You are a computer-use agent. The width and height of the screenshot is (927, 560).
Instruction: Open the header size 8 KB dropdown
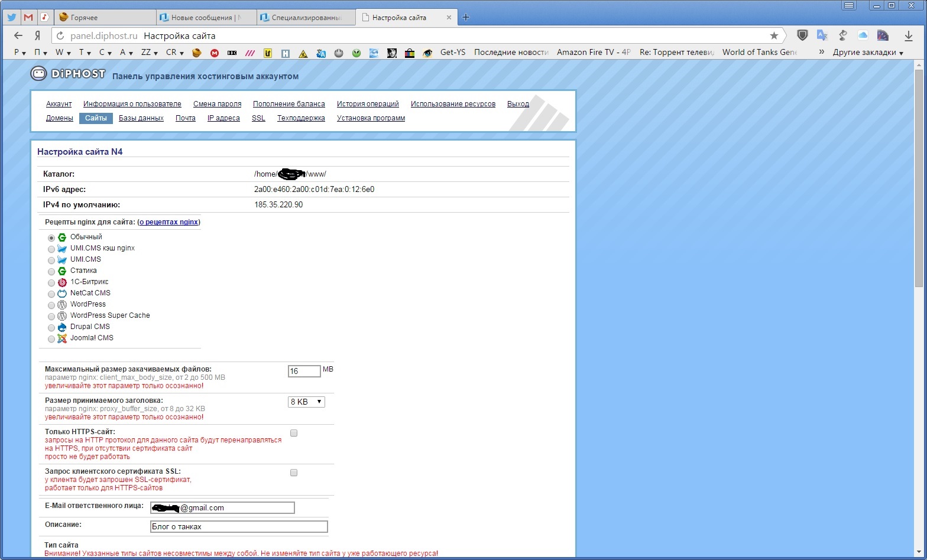[306, 402]
